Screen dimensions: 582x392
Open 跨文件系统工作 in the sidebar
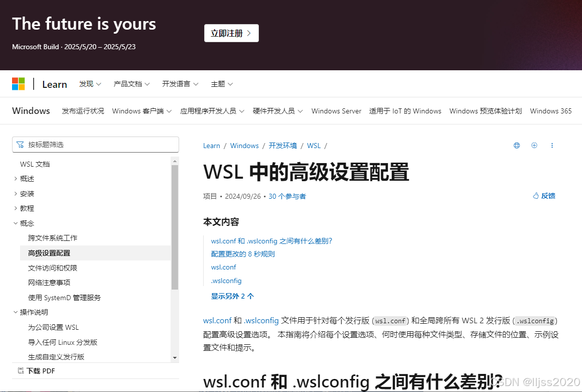click(53, 238)
